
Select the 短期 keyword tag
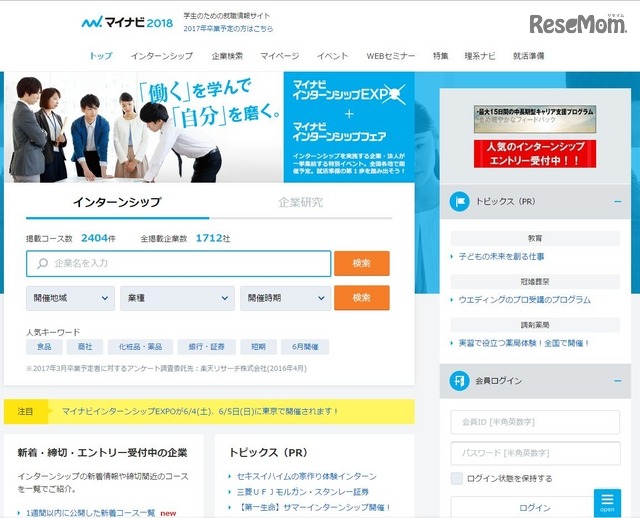click(258, 347)
